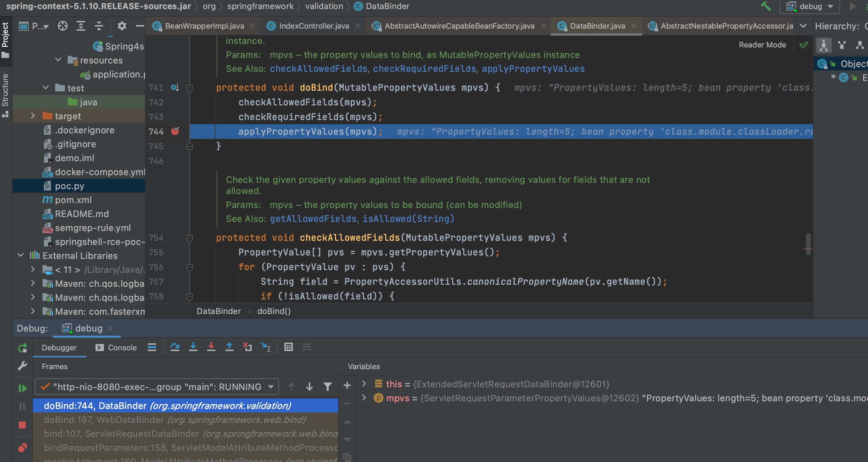This screenshot has width=868, height=462.
Task: Click Select Opened File crosshair icon
Action: pyautogui.click(x=63, y=26)
